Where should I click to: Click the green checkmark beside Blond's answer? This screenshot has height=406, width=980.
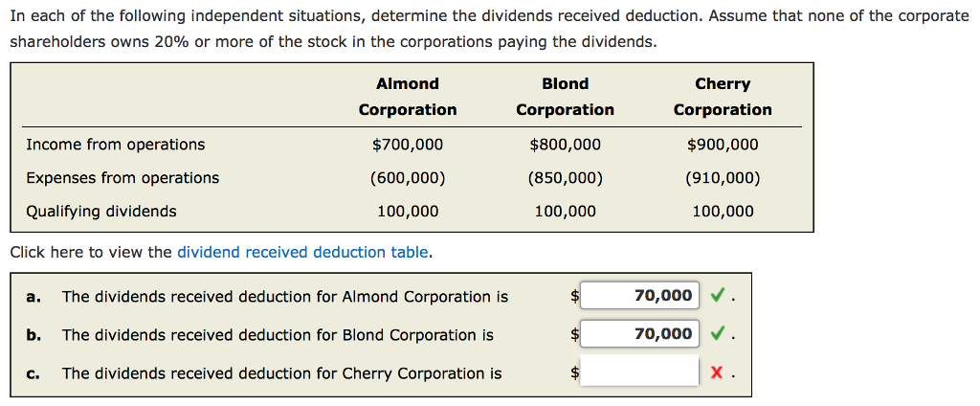click(717, 334)
